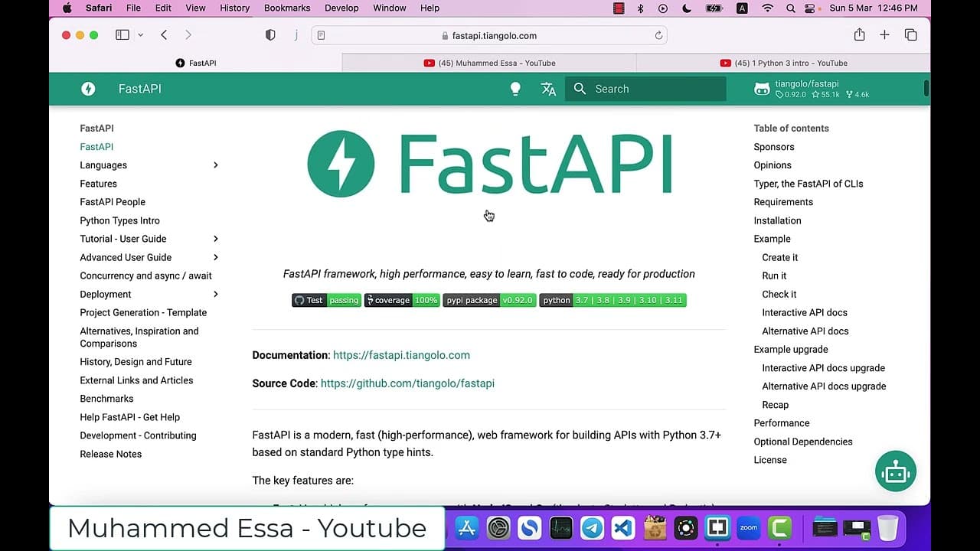Jump to Interactive API docs section
Viewport: 980px width, 551px height.
[805, 312]
